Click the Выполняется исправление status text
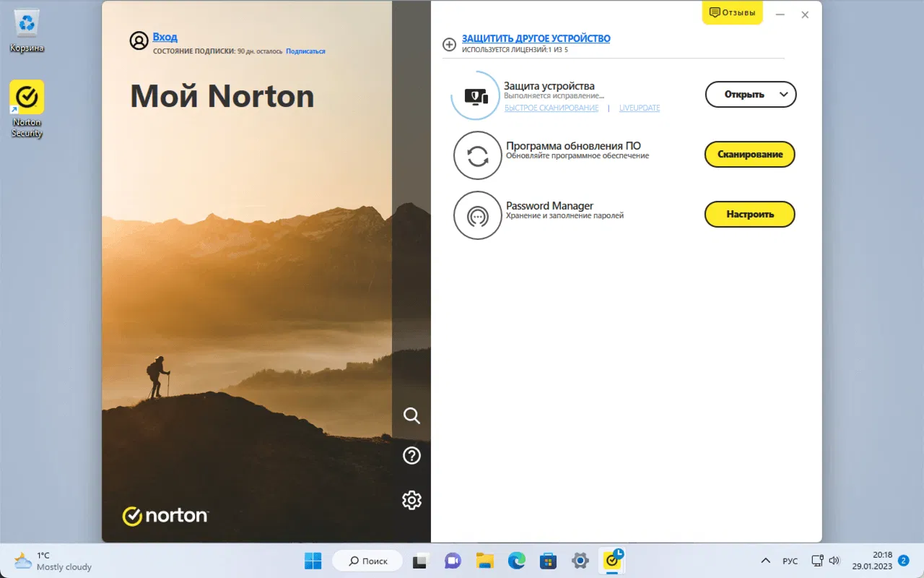Image resolution: width=924 pixels, height=578 pixels. (x=554, y=95)
